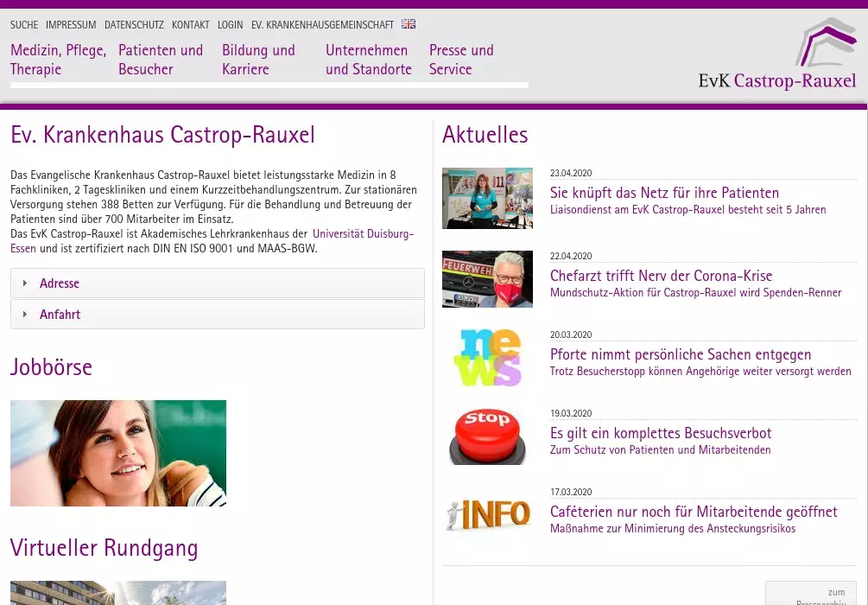Open the red Stop button news thumbnail
This screenshot has height=605, width=868.
click(x=487, y=436)
